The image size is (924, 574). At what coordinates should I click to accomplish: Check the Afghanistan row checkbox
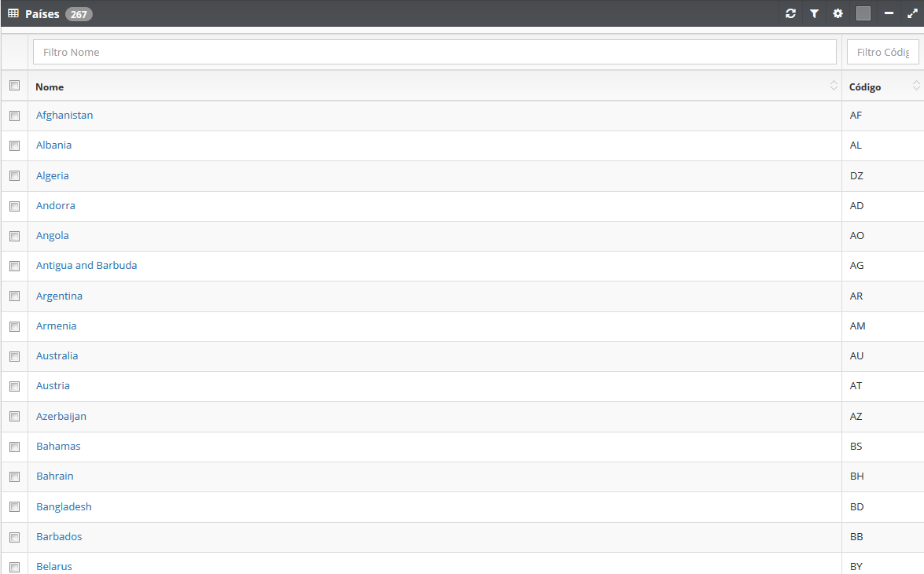pos(15,116)
